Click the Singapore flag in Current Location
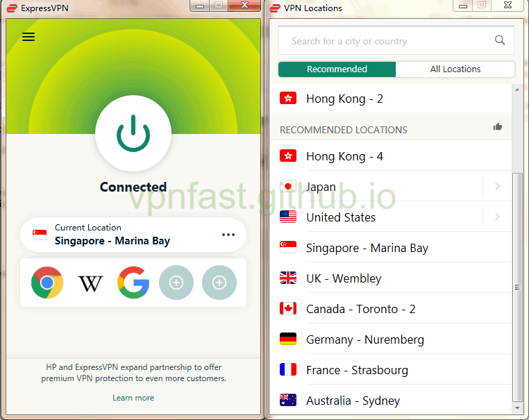Screen dimensions: 529x420 pos(40,235)
